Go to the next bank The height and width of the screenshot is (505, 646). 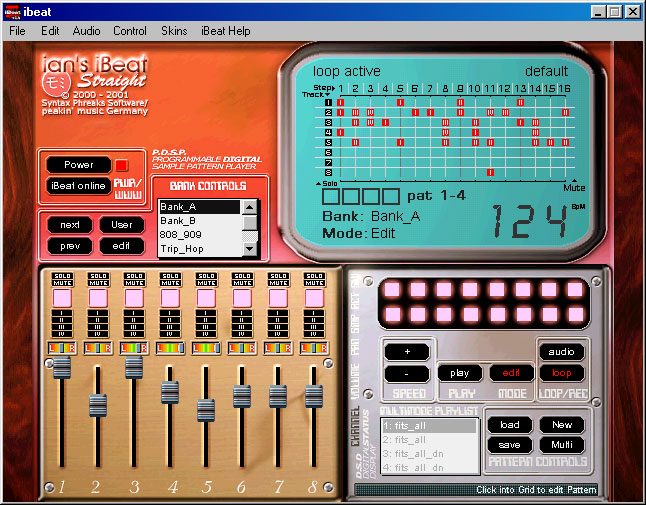point(70,225)
